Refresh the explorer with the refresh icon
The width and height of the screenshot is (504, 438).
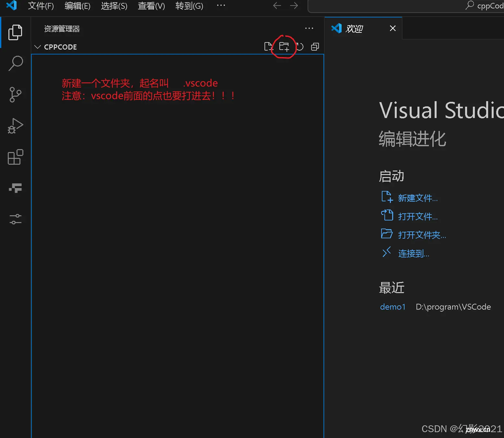pyautogui.click(x=300, y=47)
